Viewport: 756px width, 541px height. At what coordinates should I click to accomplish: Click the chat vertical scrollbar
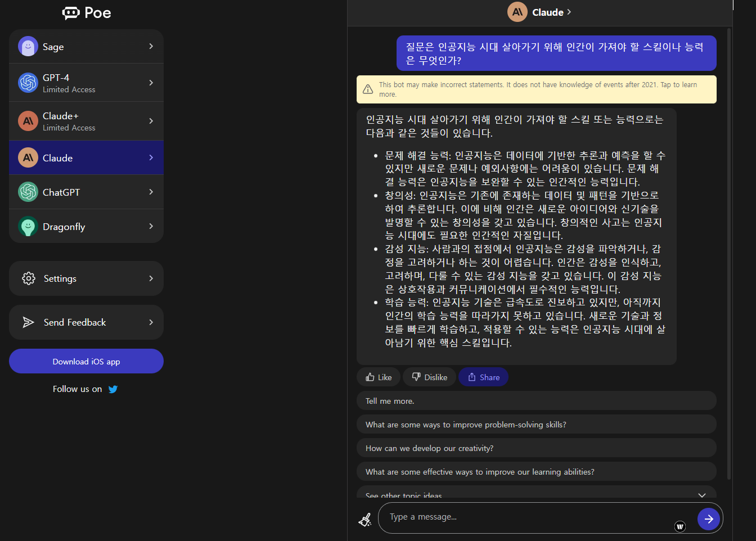729,253
